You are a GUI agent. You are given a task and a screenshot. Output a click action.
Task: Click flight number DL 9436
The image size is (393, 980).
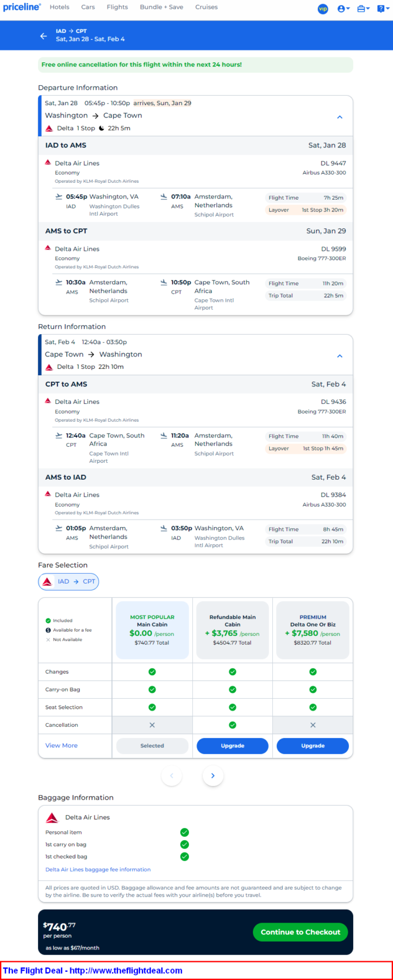pos(333,402)
